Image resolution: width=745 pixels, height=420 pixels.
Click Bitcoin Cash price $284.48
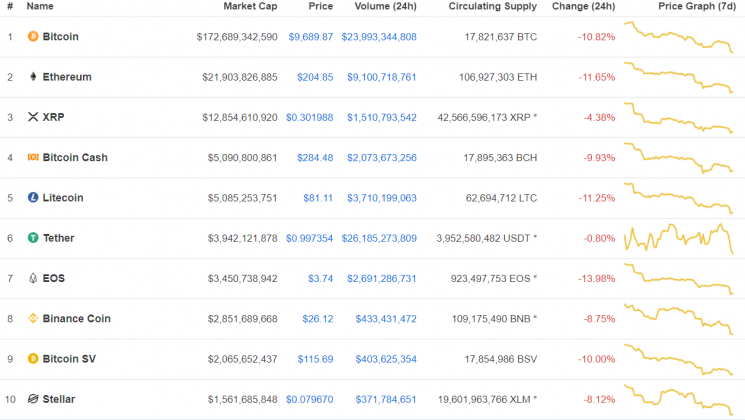pos(315,158)
